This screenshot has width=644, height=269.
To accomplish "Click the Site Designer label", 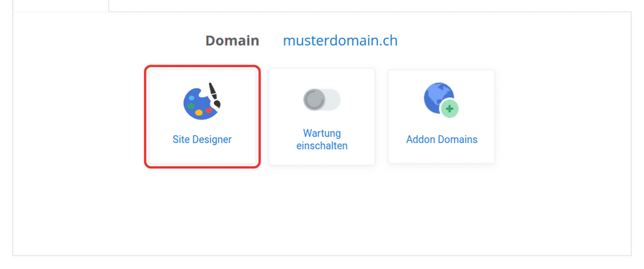I will 202,140.
